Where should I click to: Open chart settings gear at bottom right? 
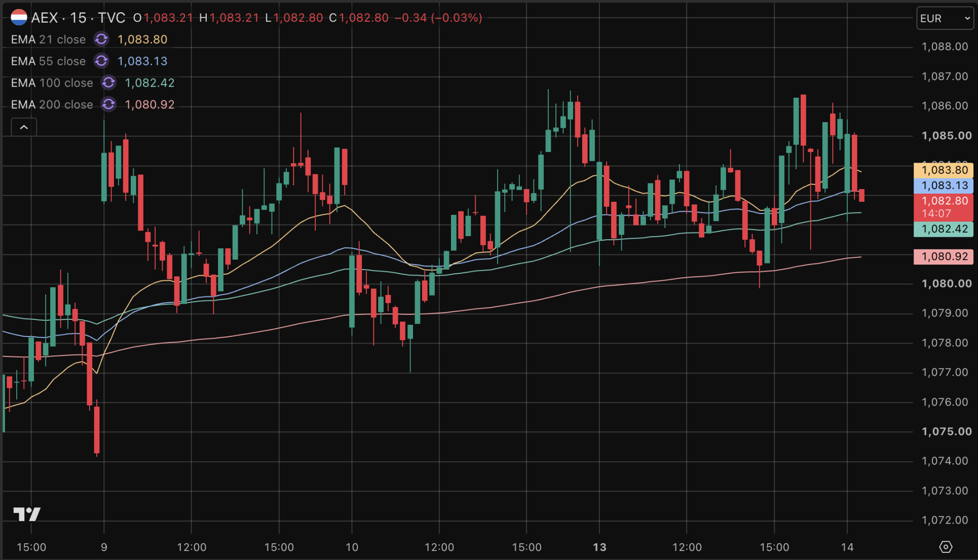[946, 547]
